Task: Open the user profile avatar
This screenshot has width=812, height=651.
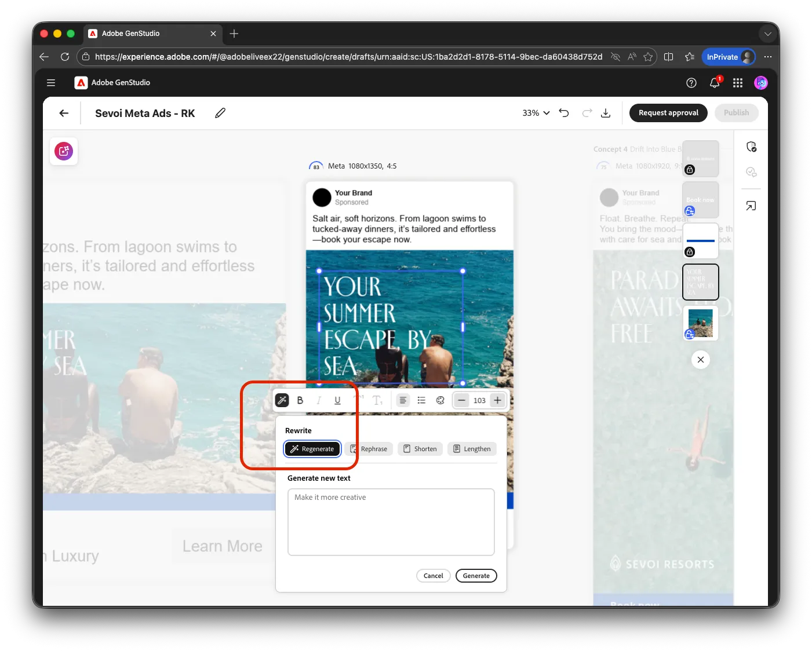Action: [x=761, y=83]
